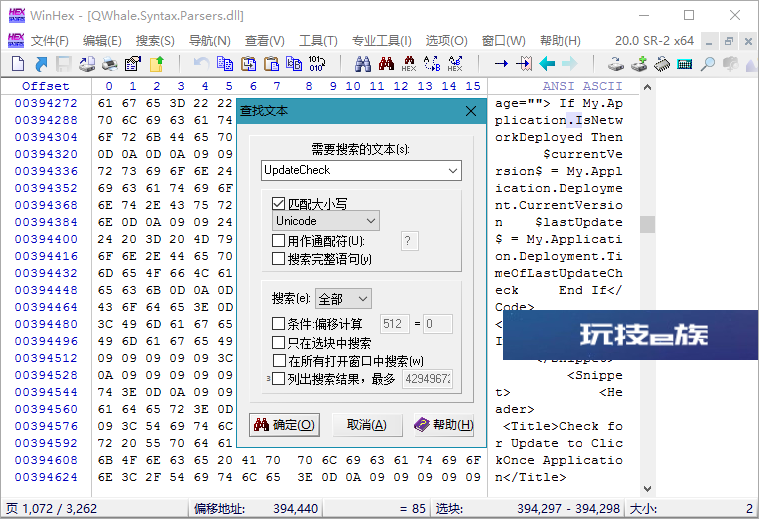The height and width of the screenshot is (519, 759).
Task: Click the grayed Save floppy icon
Action: [x=63, y=64]
